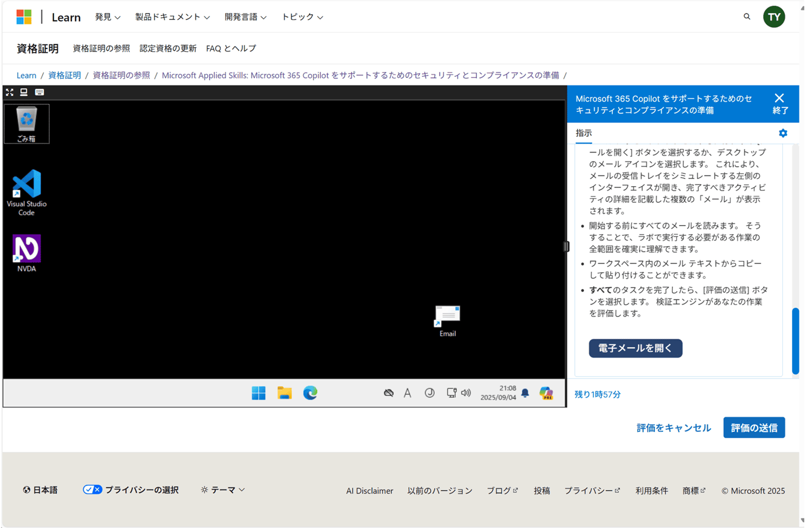Image resolution: width=812 pixels, height=528 pixels.
Task: Click the cloud sync-off tray icon
Action: click(x=388, y=393)
